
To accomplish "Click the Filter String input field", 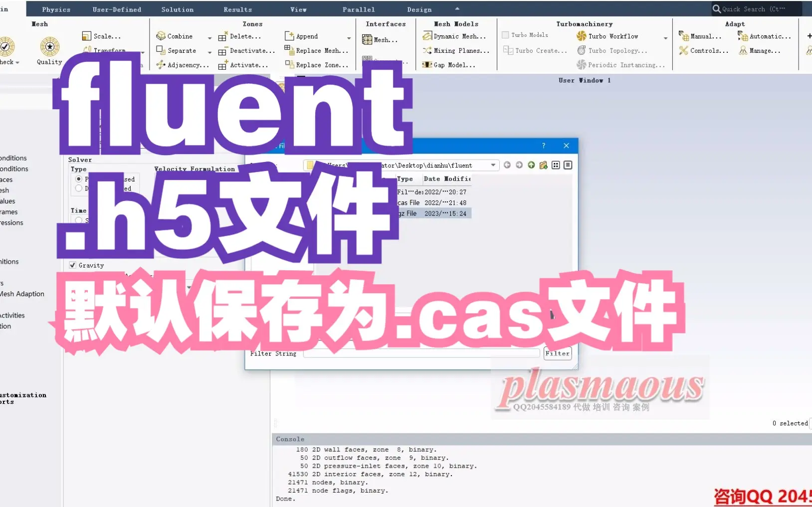I will pos(421,353).
